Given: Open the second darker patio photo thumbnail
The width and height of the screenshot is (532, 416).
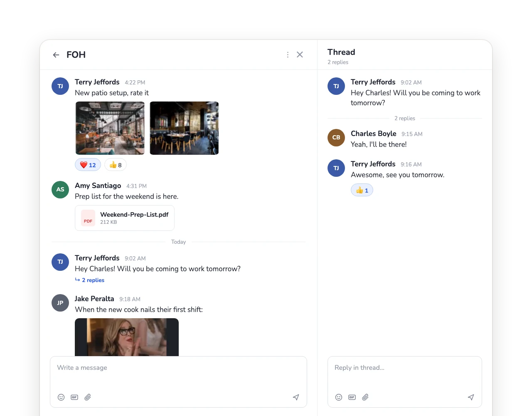Looking at the screenshot, I should pyautogui.click(x=184, y=128).
